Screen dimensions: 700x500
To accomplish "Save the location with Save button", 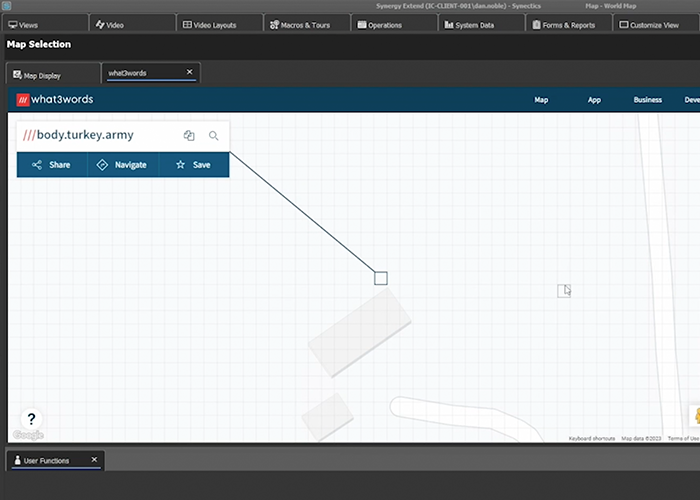I will [x=194, y=165].
